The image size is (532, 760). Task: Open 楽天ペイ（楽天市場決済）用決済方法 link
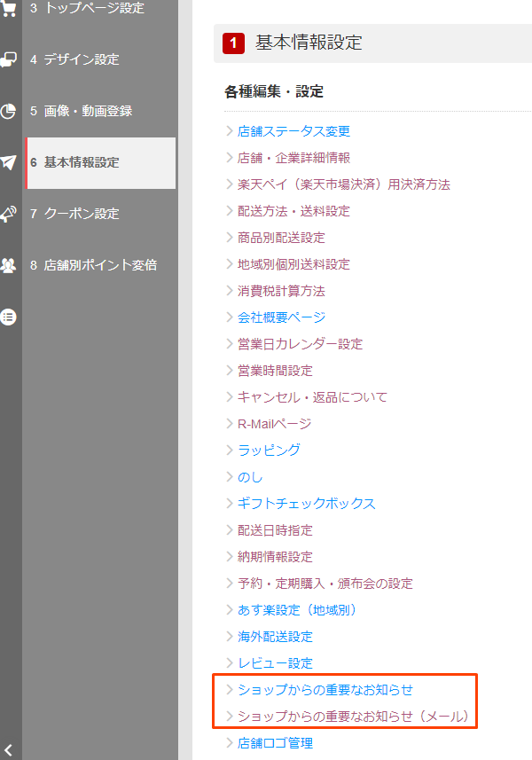(x=343, y=184)
